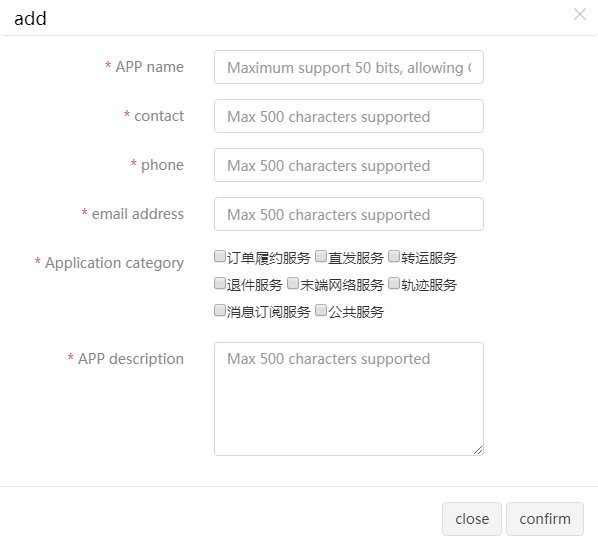598x548 pixels.
Task: Click the confirm button
Action: tap(545, 519)
